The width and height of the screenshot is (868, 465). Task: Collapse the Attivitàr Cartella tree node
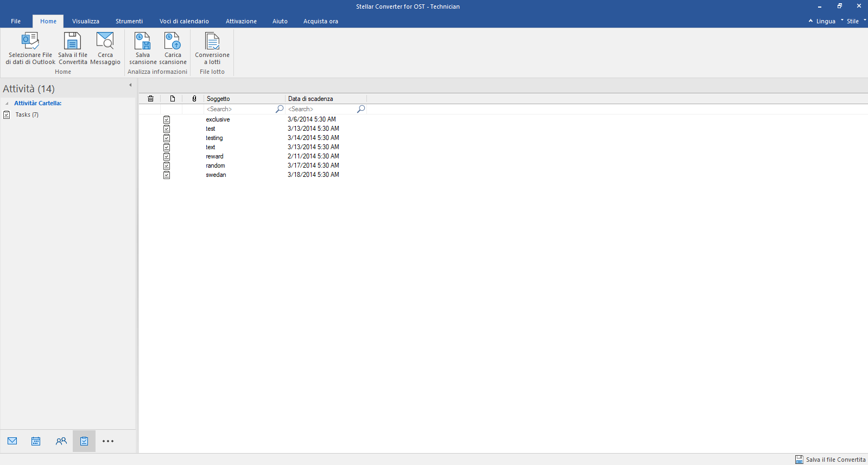(7, 104)
